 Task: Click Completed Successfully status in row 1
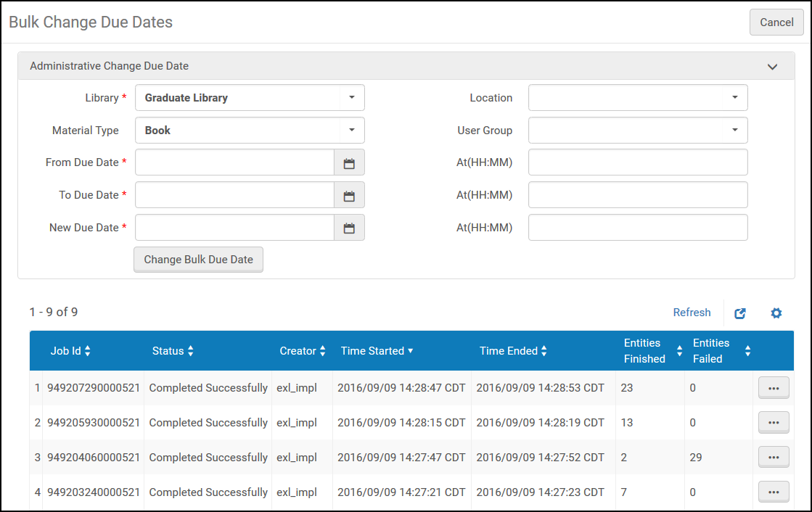208,388
